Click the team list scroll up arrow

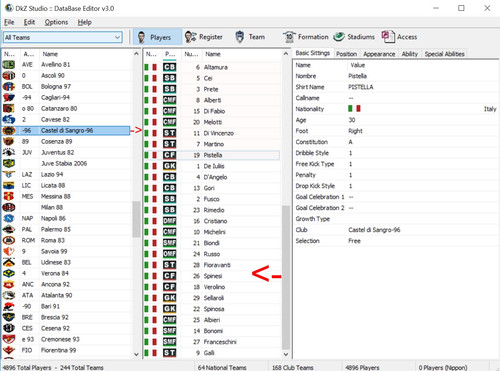[136, 54]
